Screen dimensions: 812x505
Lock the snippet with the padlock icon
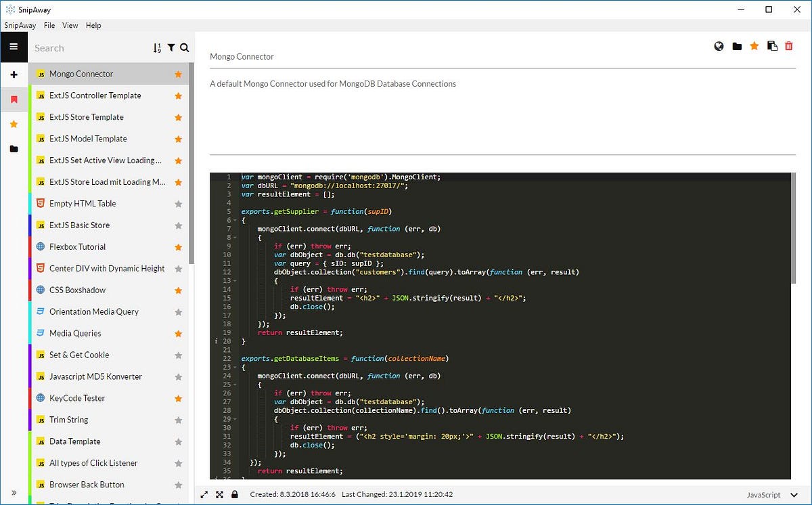pos(235,494)
